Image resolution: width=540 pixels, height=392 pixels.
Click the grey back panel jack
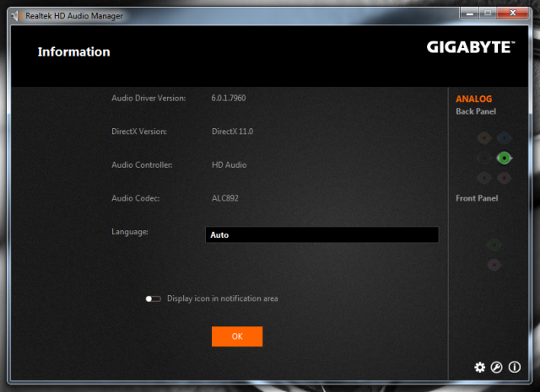tap(484, 178)
